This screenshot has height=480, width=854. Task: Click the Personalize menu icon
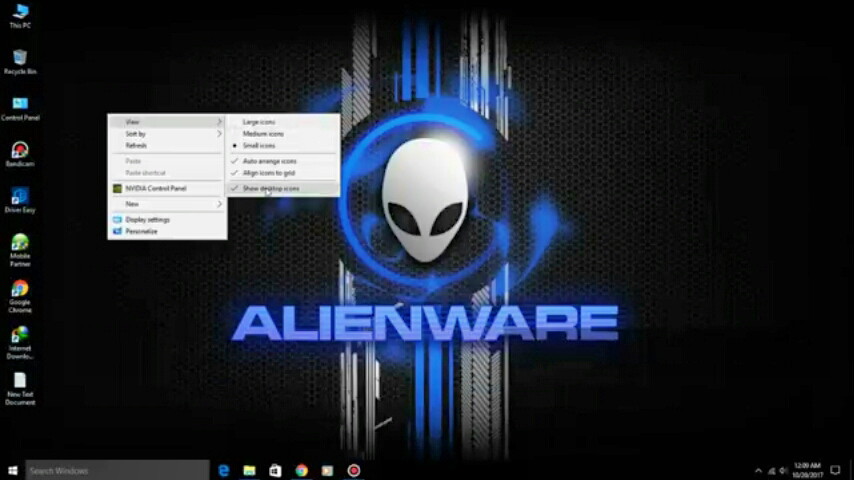click(117, 232)
